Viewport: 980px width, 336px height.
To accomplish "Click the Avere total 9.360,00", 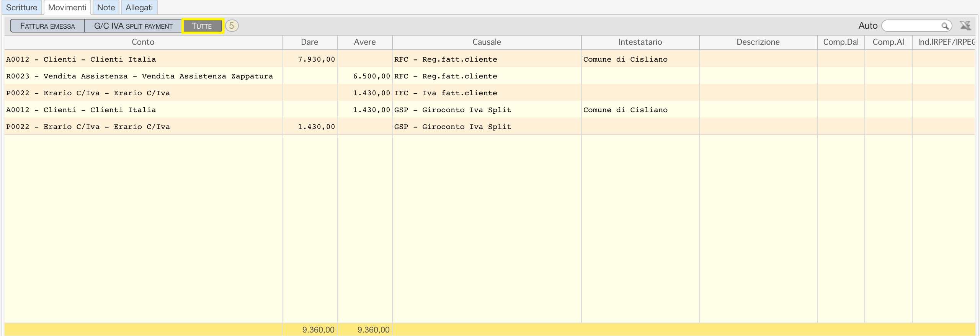I will coord(373,330).
